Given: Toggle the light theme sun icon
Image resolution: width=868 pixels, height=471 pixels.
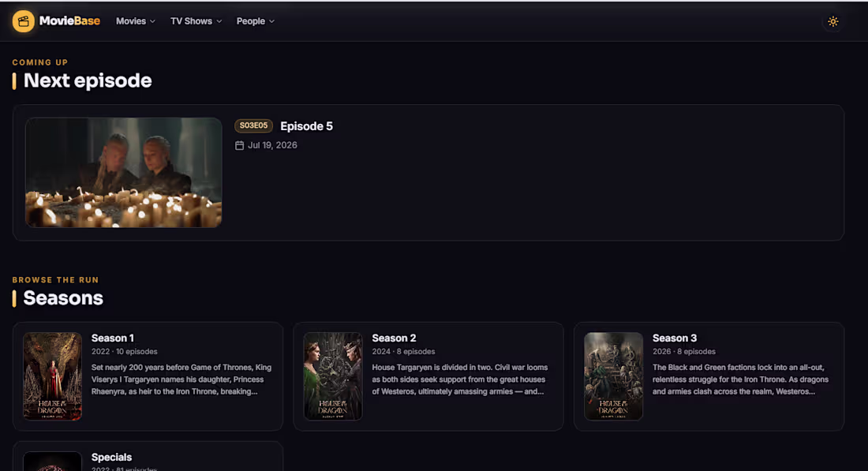Looking at the screenshot, I should (832, 21).
